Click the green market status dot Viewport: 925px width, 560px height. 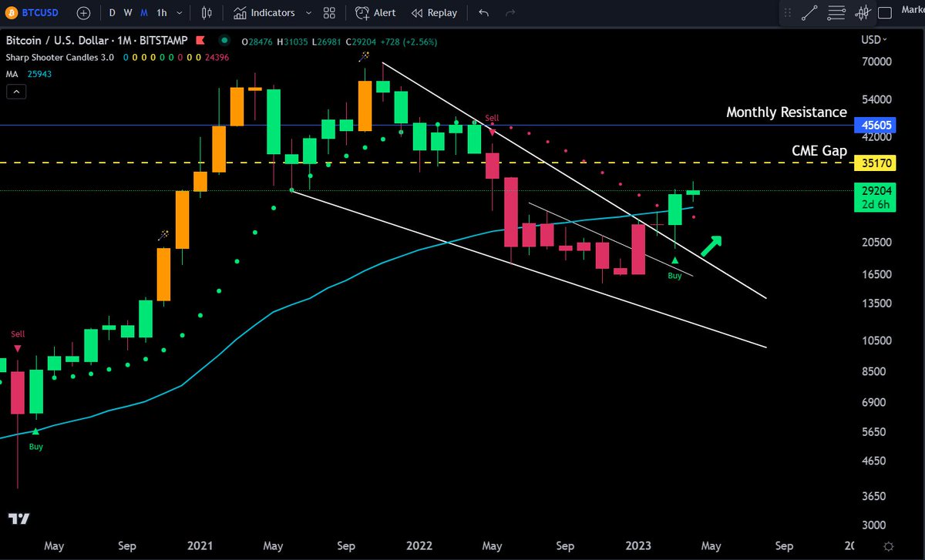(224, 40)
